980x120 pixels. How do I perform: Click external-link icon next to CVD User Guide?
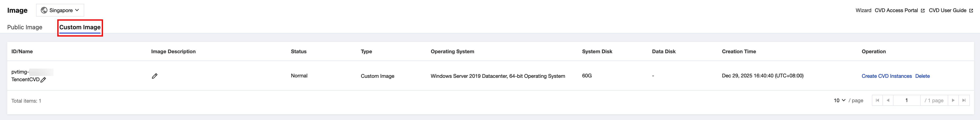971,11
